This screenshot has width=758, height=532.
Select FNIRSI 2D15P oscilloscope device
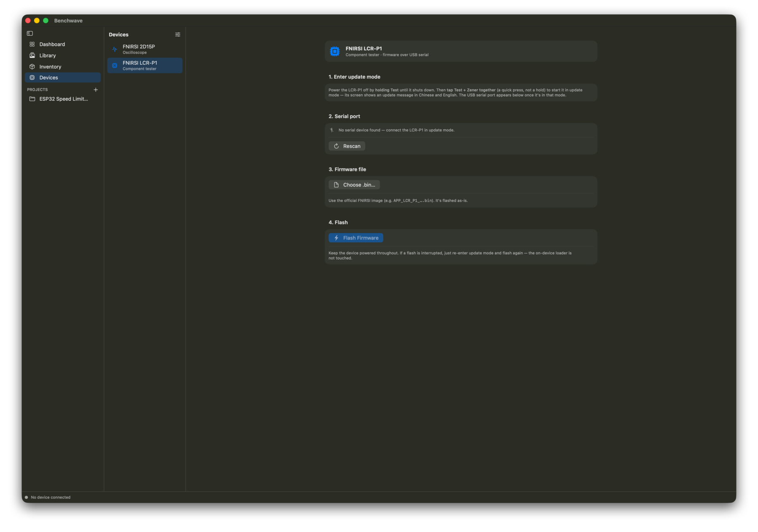(145, 49)
